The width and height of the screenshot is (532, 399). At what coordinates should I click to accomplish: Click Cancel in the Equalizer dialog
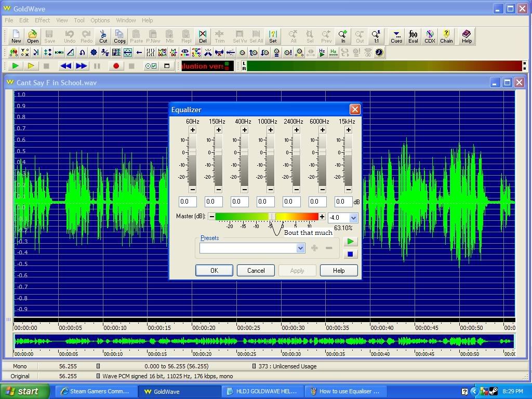[x=256, y=271]
